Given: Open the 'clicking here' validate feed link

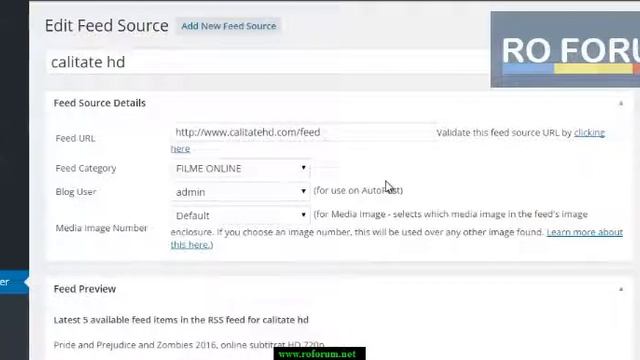Looking at the screenshot, I should (589, 133).
